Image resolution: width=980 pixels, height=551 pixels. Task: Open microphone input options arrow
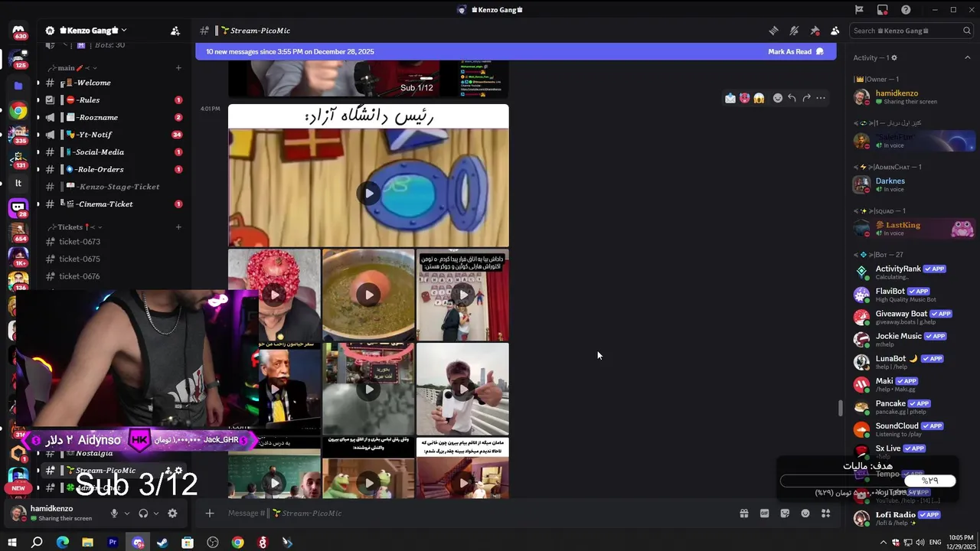tap(127, 514)
